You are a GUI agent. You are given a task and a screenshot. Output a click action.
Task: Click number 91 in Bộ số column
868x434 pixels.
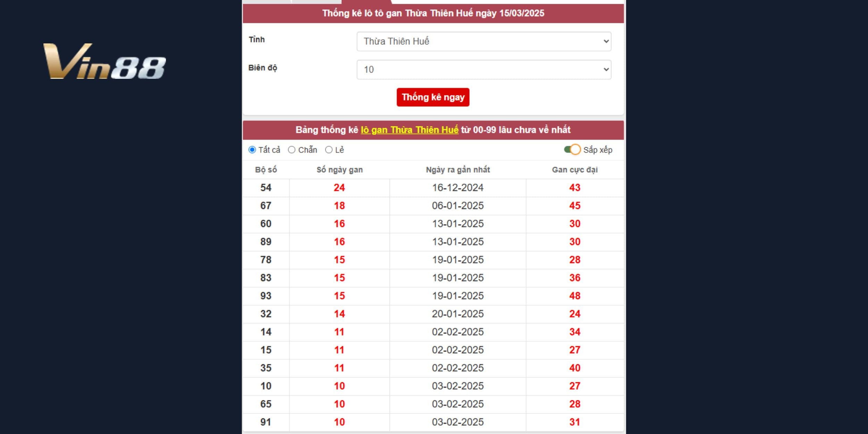pyautogui.click(x=266, y=423)
